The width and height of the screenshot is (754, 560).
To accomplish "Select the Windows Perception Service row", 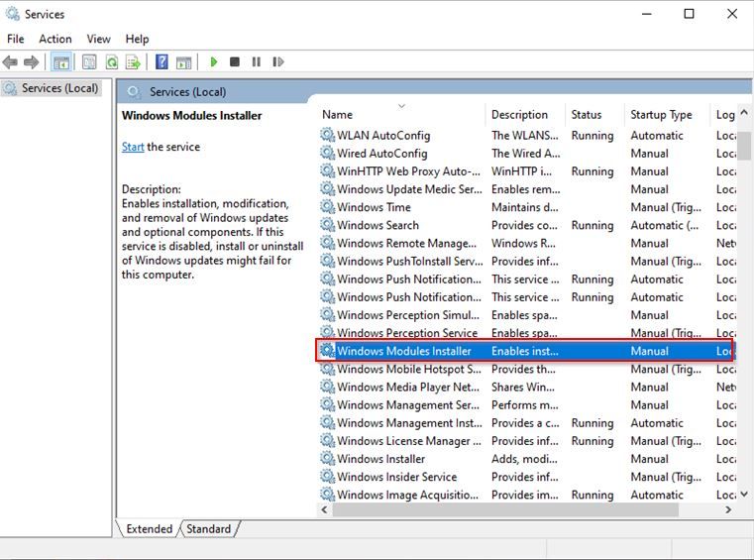I will tap(527, 333).
